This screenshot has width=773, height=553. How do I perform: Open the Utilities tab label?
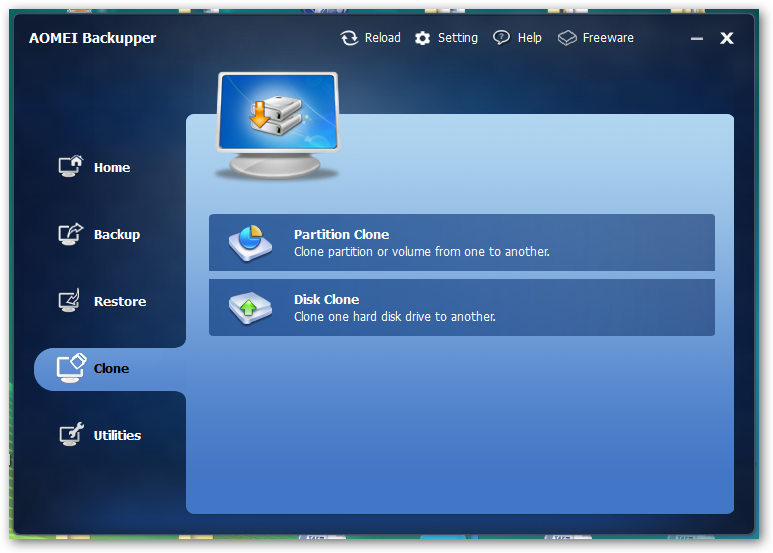pyautogui.click(x=117, y=435)
